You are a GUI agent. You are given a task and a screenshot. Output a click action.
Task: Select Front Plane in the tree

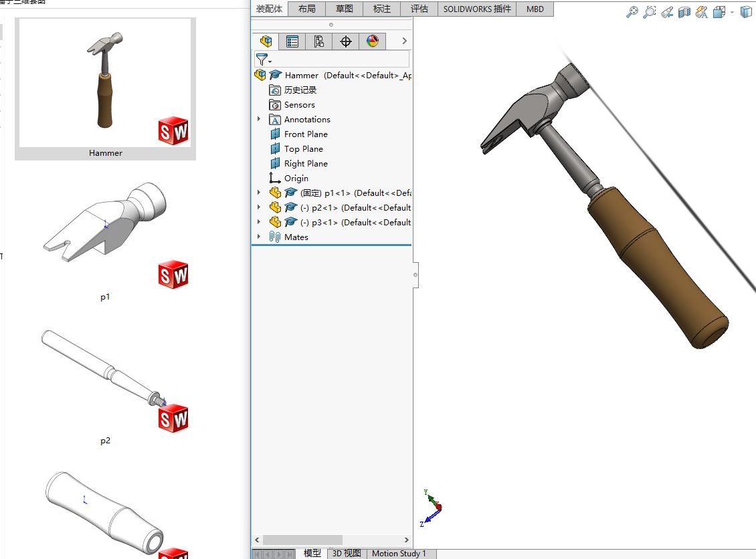(306, 134)
